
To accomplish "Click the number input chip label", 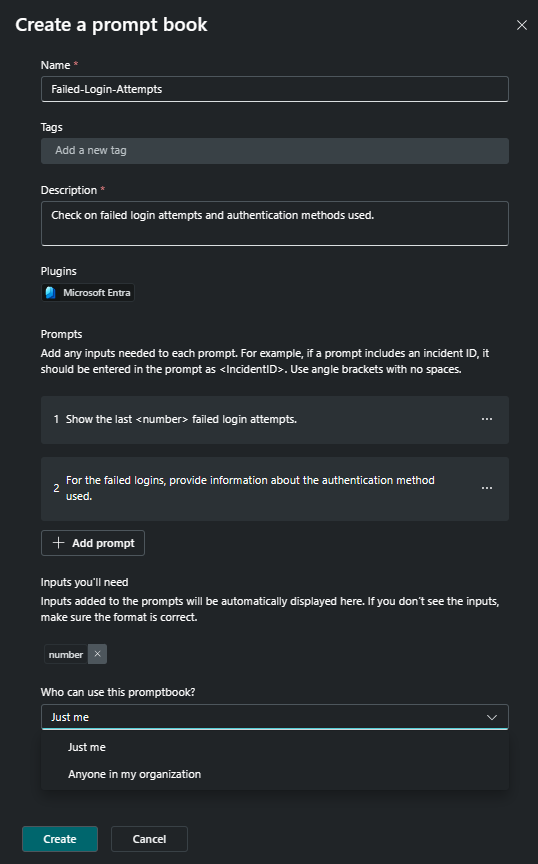I will 66,655.
